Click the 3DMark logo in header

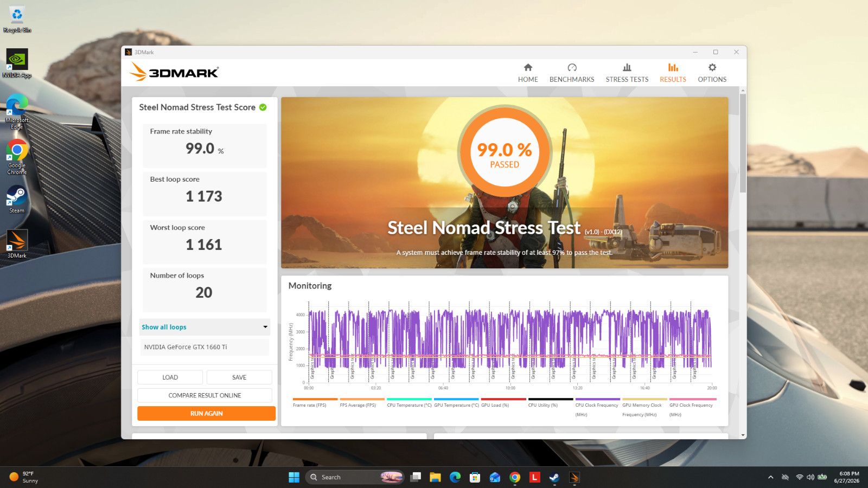[x=174, y=72]
